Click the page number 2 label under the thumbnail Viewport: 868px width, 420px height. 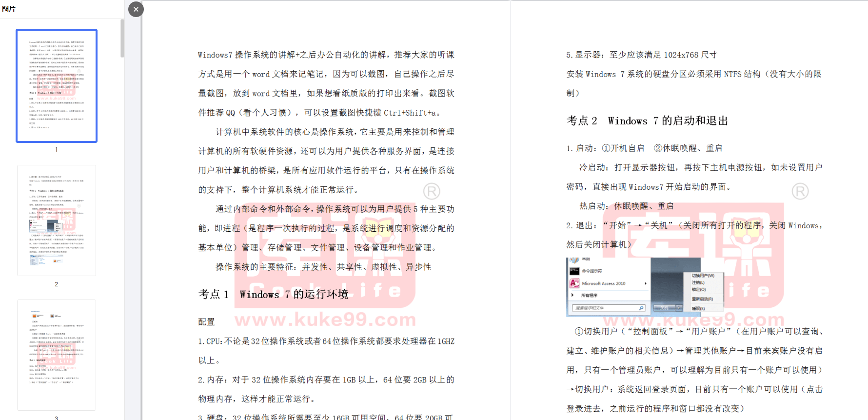point(57,284)
